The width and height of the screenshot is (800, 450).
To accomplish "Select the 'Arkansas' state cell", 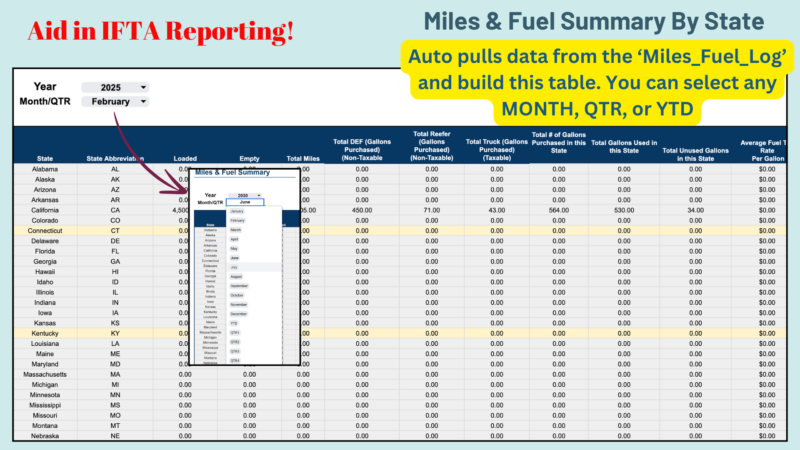I will (45, 200).
